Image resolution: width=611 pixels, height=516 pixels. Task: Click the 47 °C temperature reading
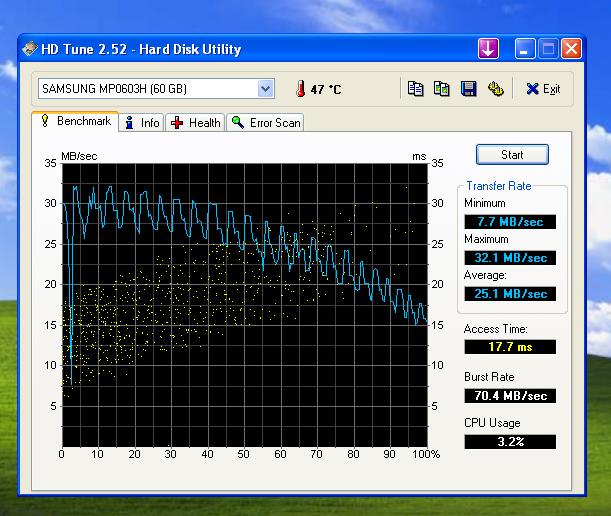326,90
